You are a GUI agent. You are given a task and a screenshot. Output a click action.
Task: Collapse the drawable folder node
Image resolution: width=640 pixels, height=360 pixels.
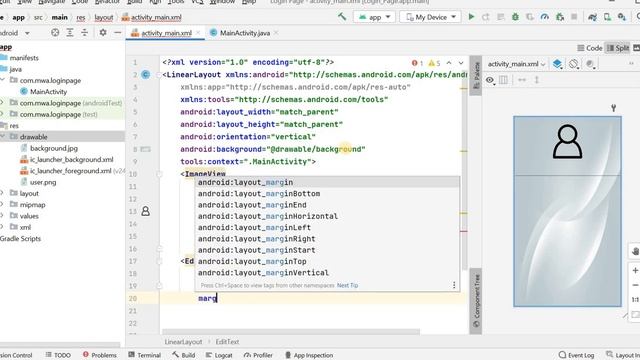3,136
